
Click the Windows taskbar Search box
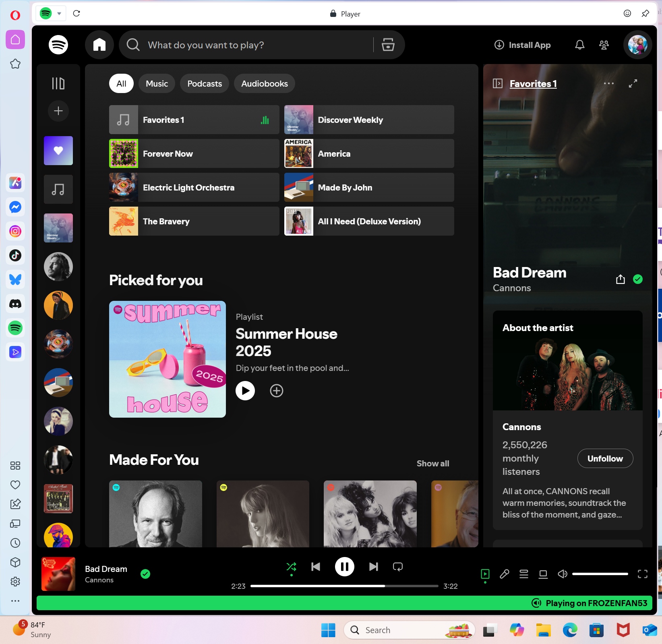(x=409, y=630)
